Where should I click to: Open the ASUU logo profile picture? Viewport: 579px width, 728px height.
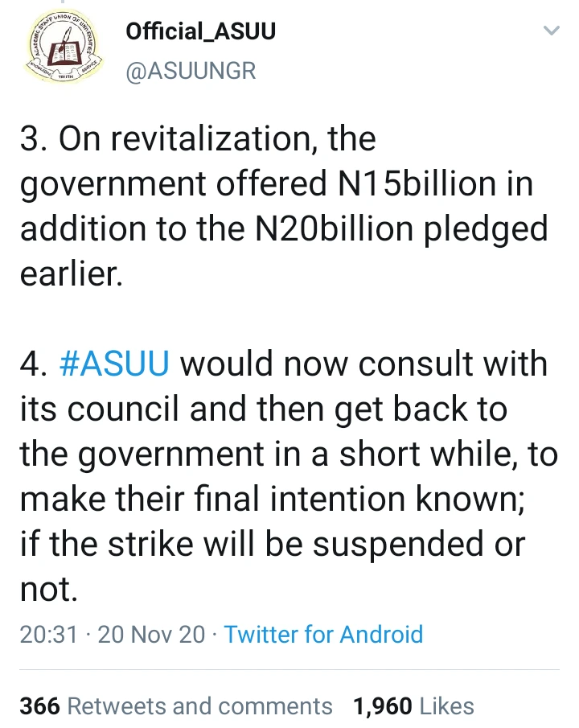tap(64, 47)
